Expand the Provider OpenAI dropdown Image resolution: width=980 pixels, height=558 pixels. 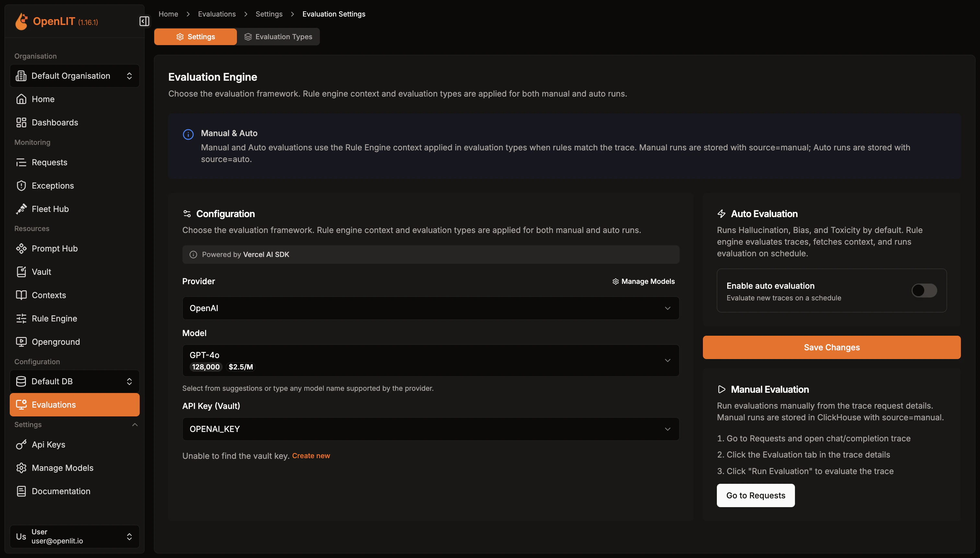(430, 308)
